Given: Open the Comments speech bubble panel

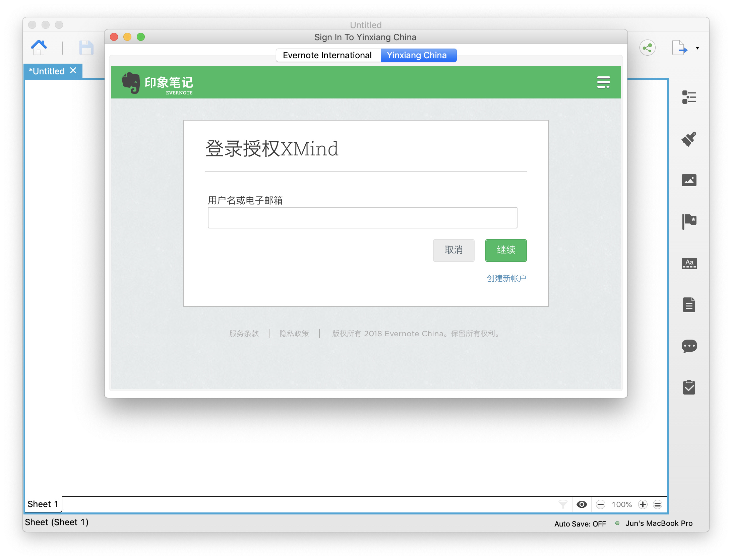Looking at the screenshot, I should click(689, 346).
